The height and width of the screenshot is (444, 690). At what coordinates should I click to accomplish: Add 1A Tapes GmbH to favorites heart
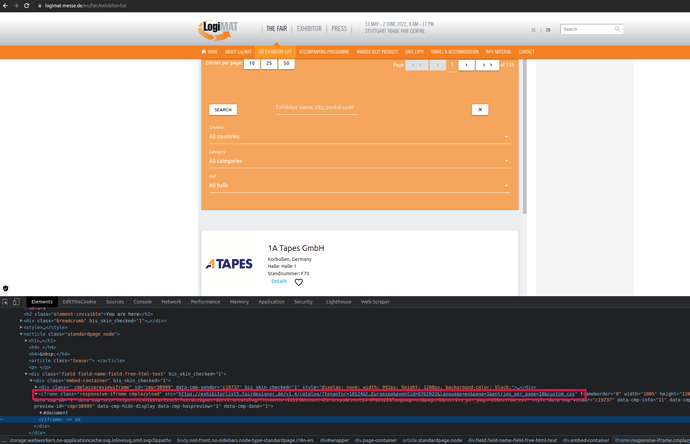point(299,282)
